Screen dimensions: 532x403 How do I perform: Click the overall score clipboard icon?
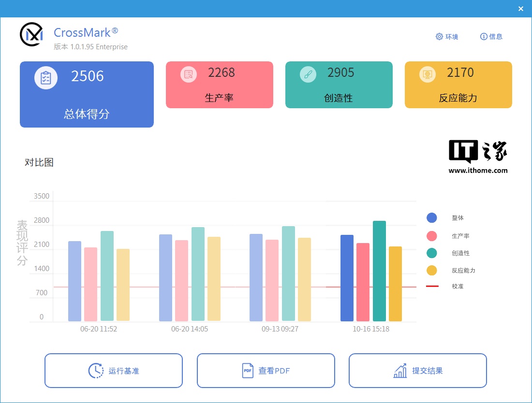pyautogui.click(x=46, y=78)
